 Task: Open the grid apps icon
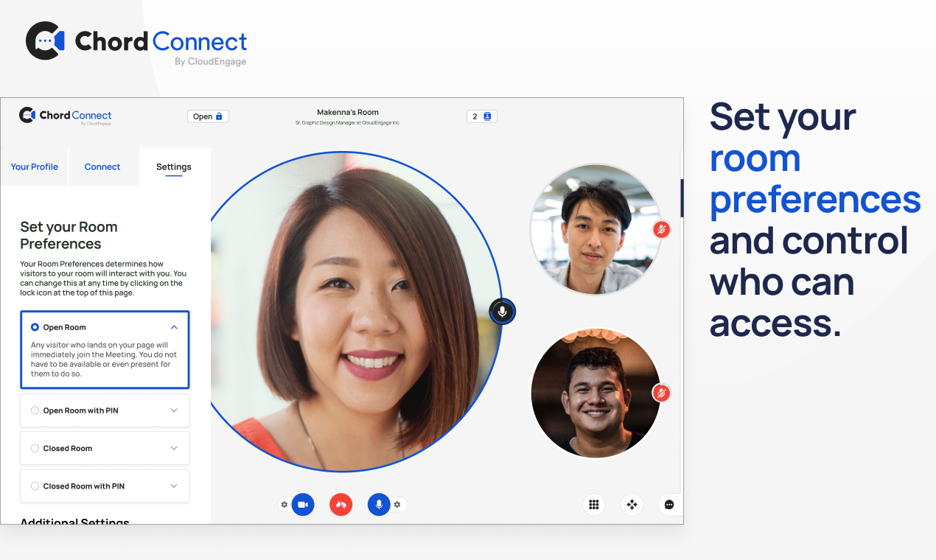coord(593,505)
